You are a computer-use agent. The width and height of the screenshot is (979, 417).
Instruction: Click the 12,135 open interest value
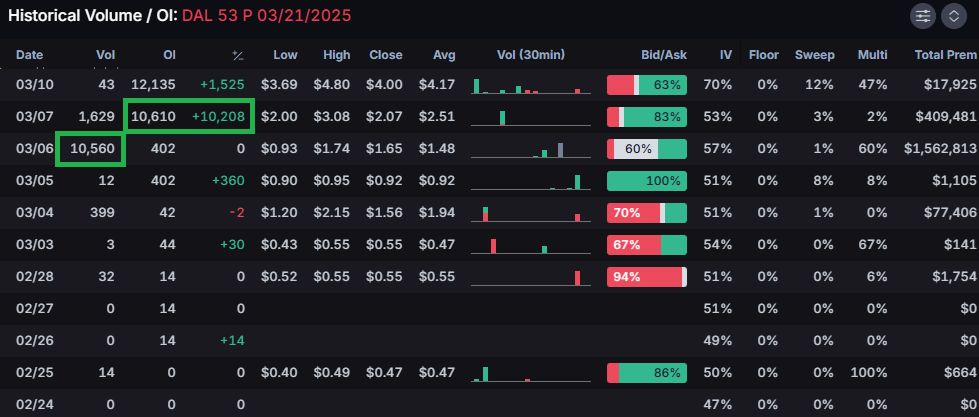154,84
